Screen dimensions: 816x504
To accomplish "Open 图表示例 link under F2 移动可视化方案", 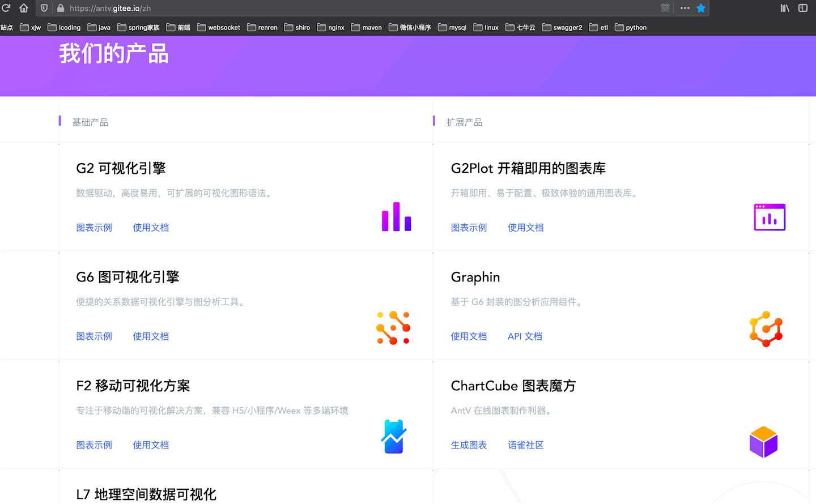I will [94, 445].
